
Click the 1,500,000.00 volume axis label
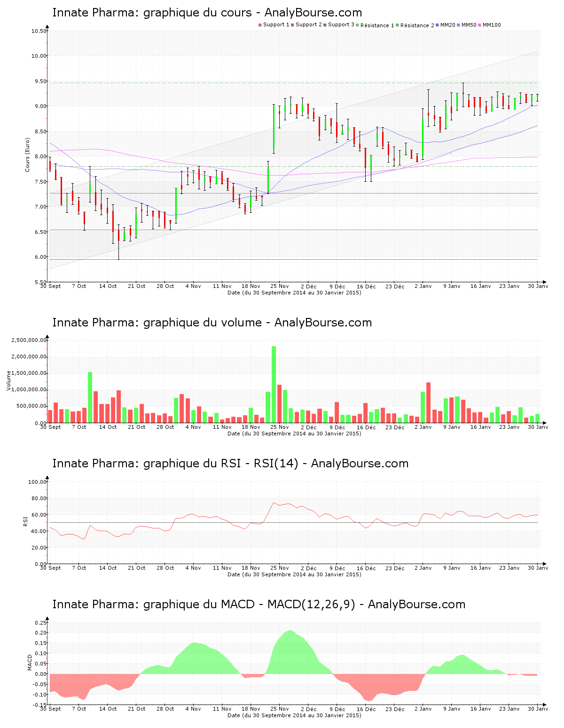pyautogui.click(x=29, y=373)
